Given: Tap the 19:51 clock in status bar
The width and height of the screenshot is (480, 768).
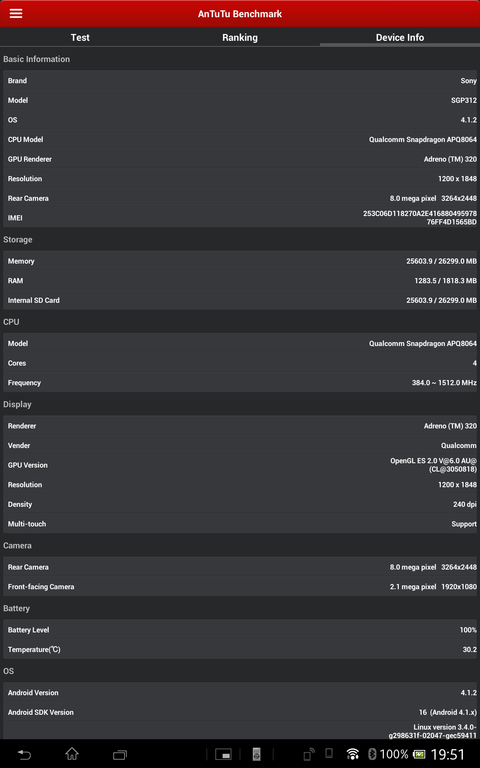Looking at the screenshot, I should [x=448, y=754].
